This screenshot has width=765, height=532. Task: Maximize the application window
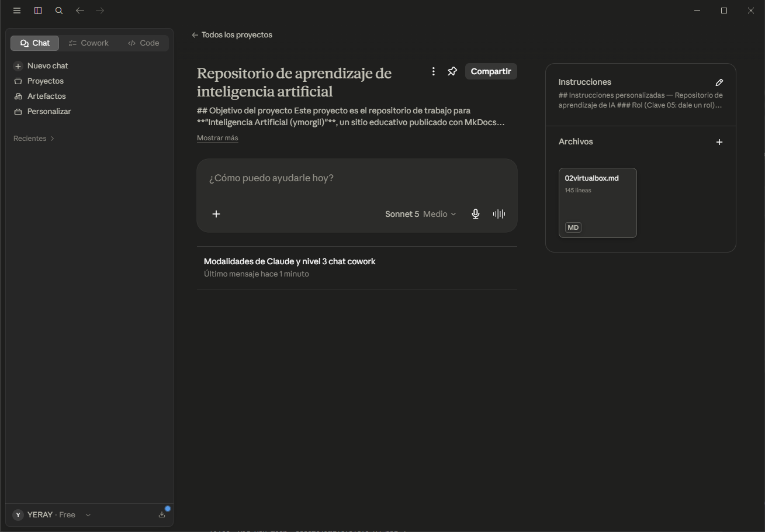pos(724,11)
